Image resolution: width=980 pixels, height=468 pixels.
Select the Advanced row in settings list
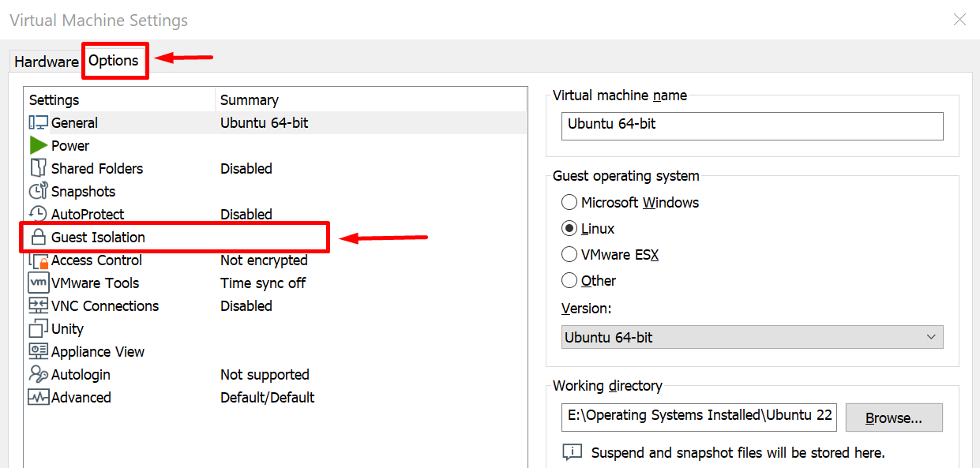tap(81, 398)
